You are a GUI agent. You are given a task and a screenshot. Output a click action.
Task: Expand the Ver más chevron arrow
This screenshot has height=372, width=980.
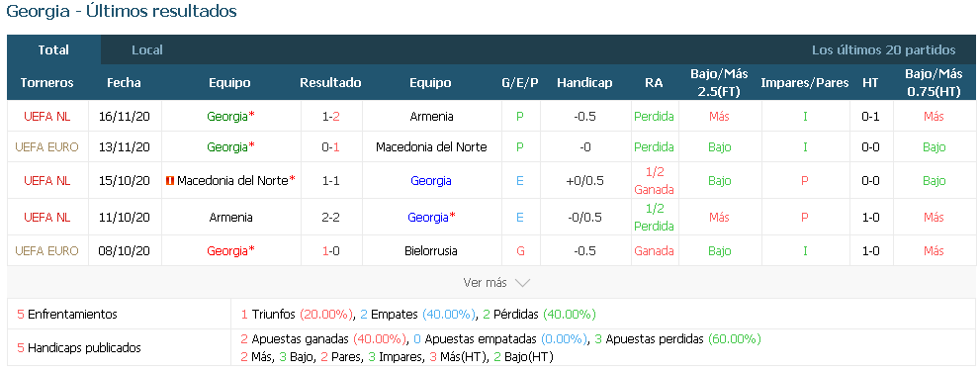tap(522, 283)
